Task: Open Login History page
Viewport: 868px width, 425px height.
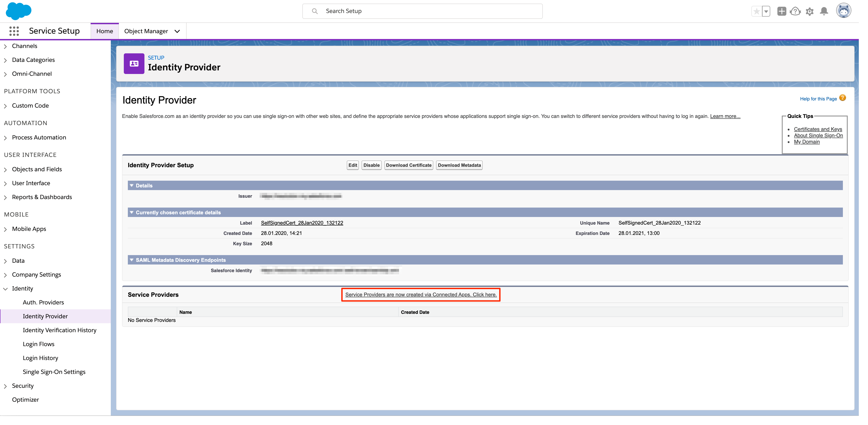Action: click(40, 358)
